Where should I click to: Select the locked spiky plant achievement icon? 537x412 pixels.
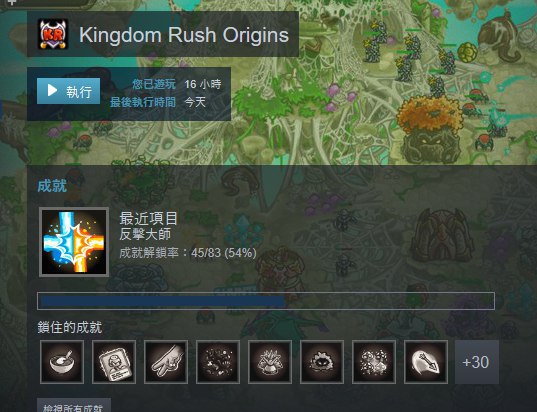[270, 362]
